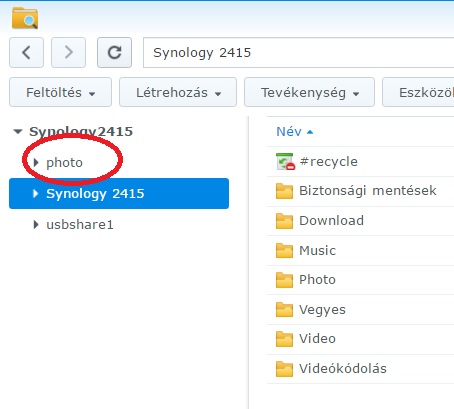The image size is (454, 409).
Task: Open the Létrehozás dropdown
Action: click(x=178, y=92)
